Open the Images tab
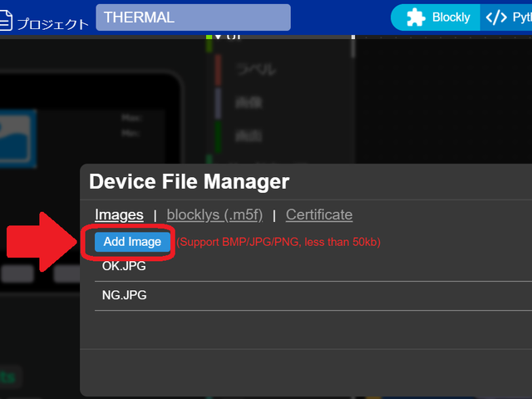 (119, 214)
